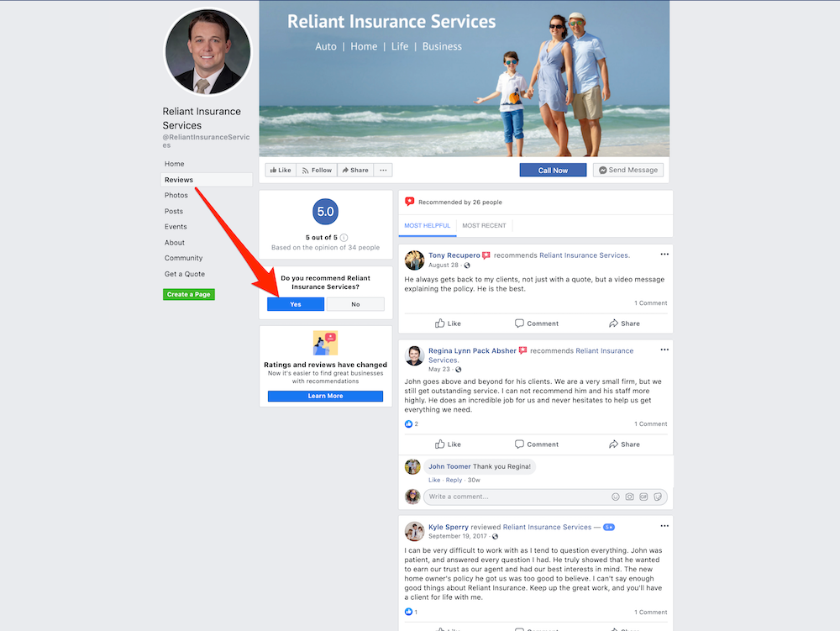Answer Yes to recommend Reliant Insurance
This screenshot has height=631, width=840.
296,304
